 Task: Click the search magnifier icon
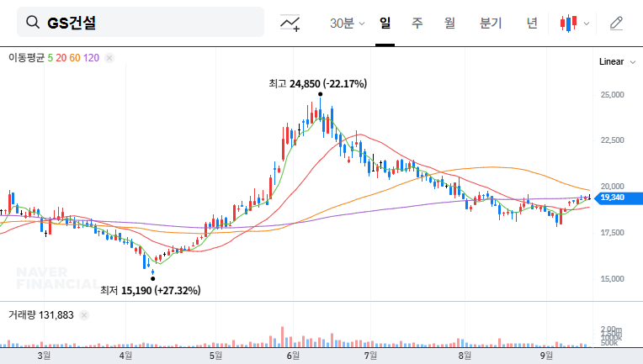click(33, 22)
